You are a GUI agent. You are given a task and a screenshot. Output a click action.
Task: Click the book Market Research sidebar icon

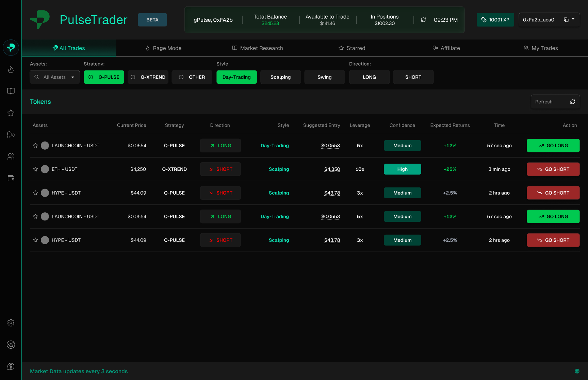[x=11, y=91]
